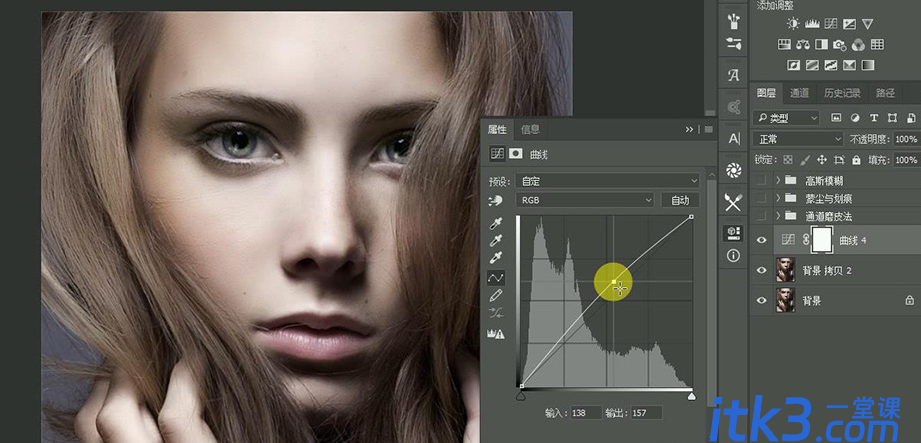Switch to the 属性 tab
This screenshot has height=443, width=921.
point(497,129)
